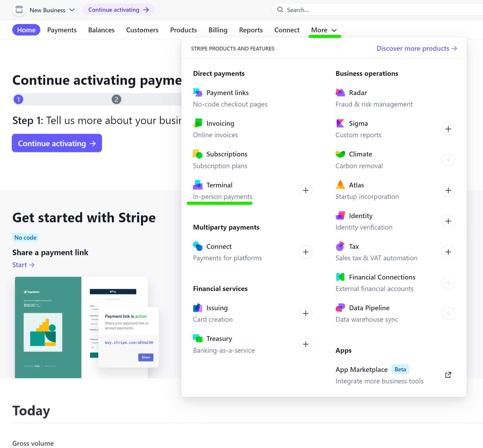This screenshot has width=483, height=448.
Task: Open App Marketplace external link icon
Action: tap(448, 375)
